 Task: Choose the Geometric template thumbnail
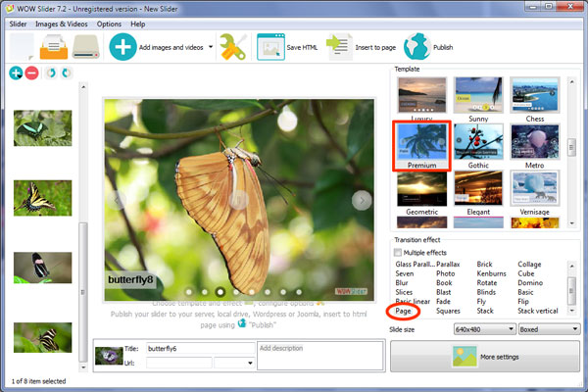pyautogui.click(x=421, y=188)
